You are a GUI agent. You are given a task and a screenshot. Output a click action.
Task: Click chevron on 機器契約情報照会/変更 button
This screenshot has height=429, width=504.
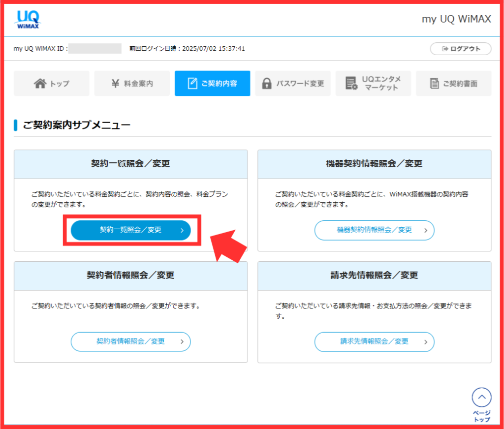[x=426, y=230]
